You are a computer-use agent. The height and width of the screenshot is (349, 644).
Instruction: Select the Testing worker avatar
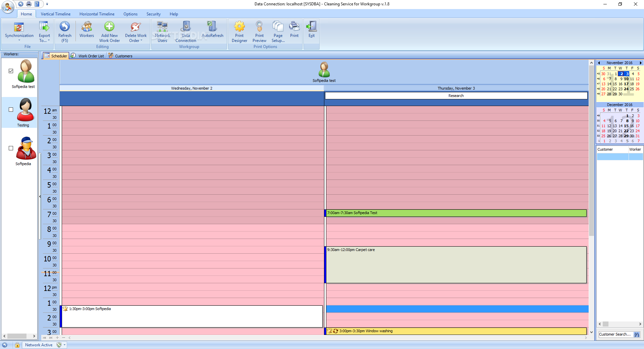coord(25,110)
